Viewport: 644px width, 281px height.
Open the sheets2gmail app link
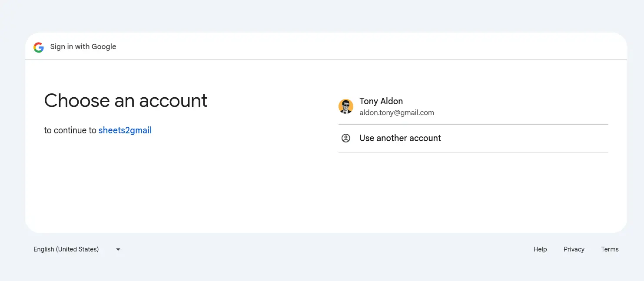coord(125,130)
